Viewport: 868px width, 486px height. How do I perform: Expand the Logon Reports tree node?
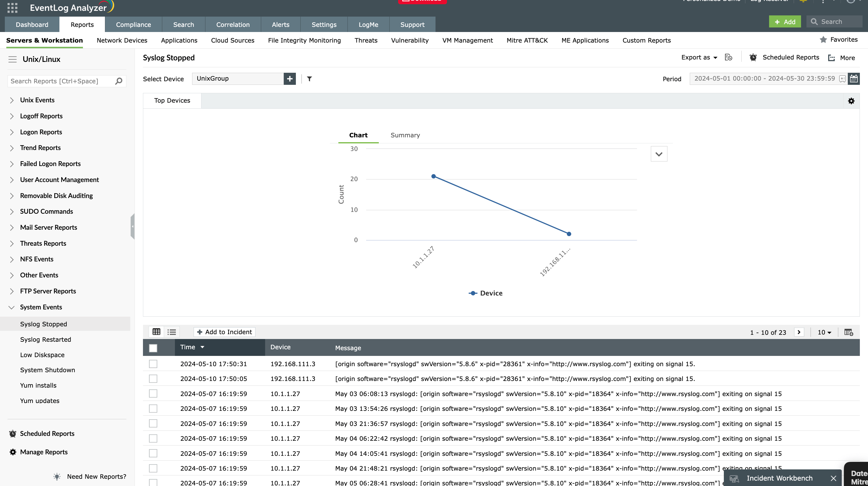point(12,132)
